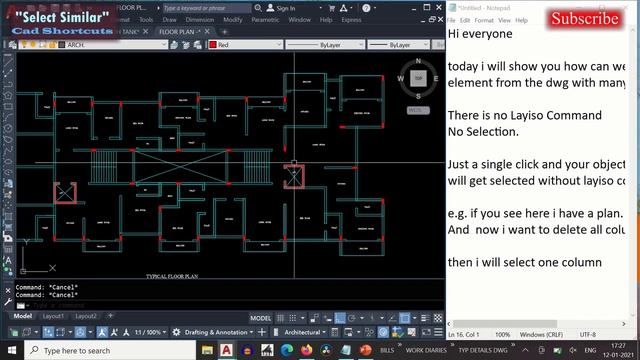
Task: Toggle transparency checkered icon in status bar
Action: tap(438, 318)
